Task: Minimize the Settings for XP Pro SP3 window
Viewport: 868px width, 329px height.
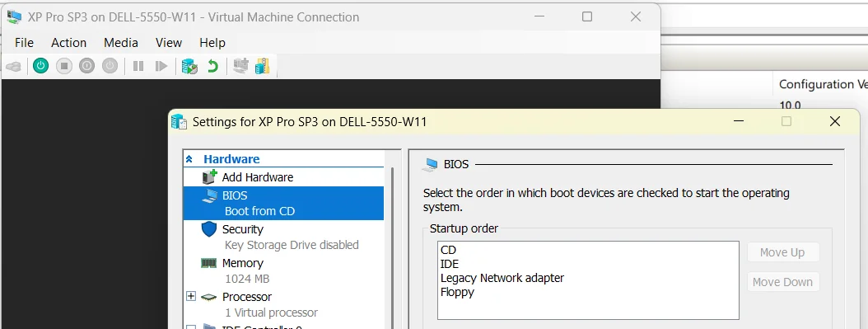Action: pos(738,121)
